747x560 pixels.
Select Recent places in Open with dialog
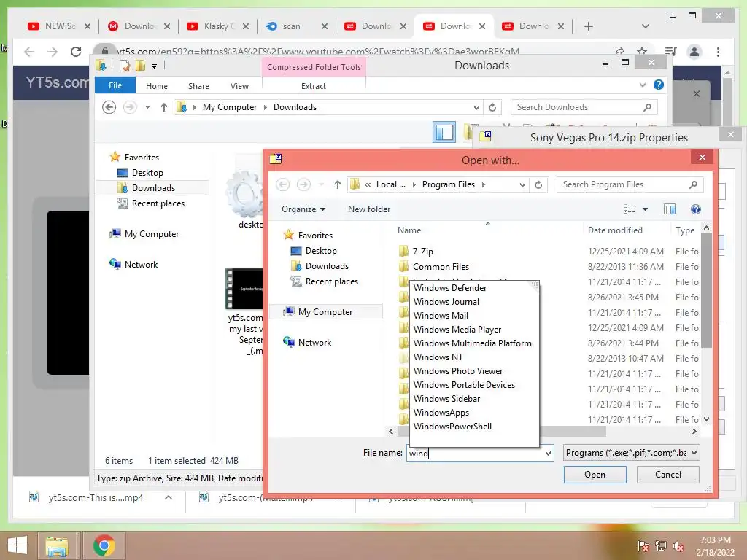point(332,281)
